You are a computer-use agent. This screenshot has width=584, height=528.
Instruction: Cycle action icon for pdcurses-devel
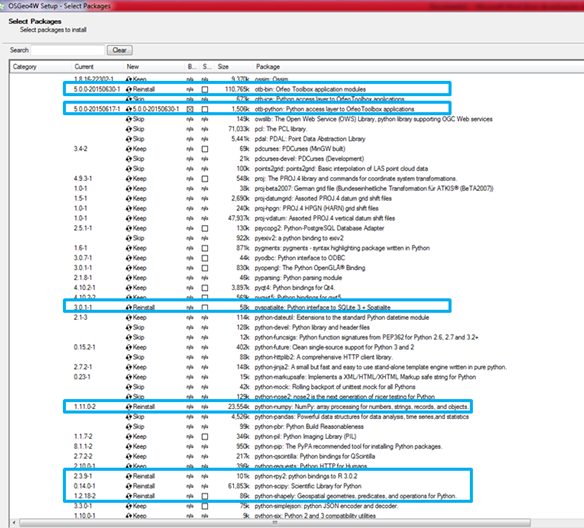click(x=129, y=159)
